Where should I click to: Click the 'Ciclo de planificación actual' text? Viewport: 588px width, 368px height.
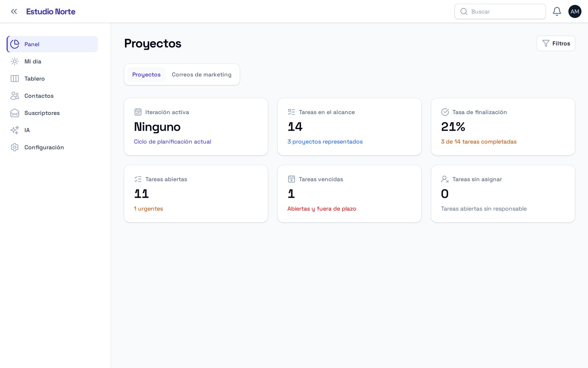(172, 142)
